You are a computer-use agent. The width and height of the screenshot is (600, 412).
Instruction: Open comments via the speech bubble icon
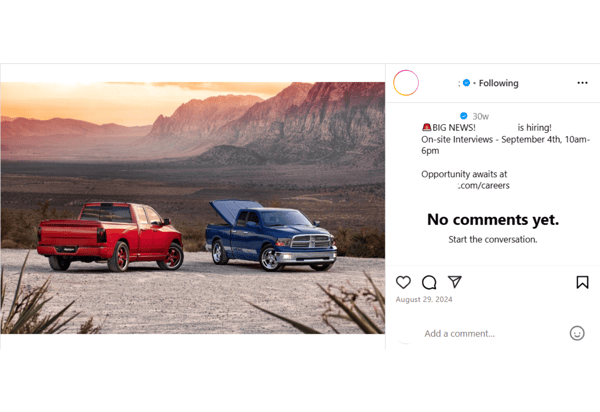click(429, 282)
